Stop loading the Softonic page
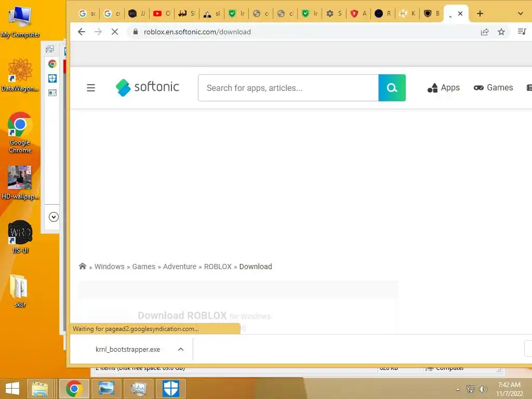532x399 pixels. pos(115,32)
